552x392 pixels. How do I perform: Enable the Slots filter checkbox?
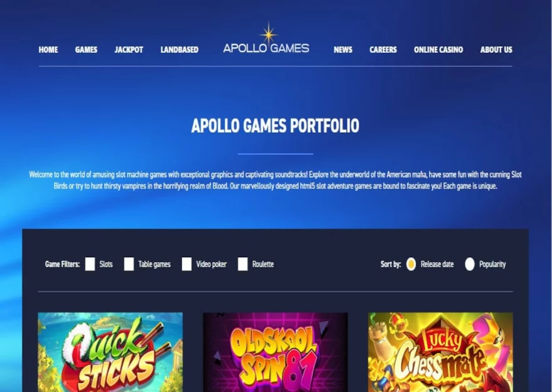[x=90, y=264]
